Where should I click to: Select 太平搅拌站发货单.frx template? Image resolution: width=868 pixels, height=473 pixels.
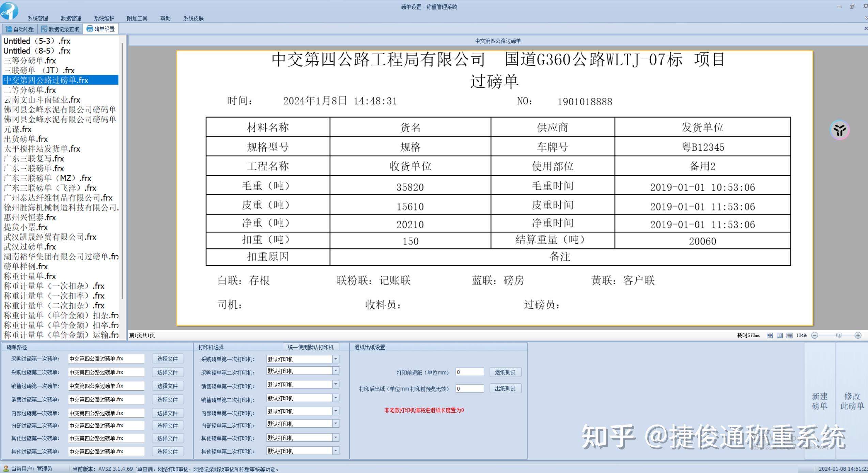(61, 149)
